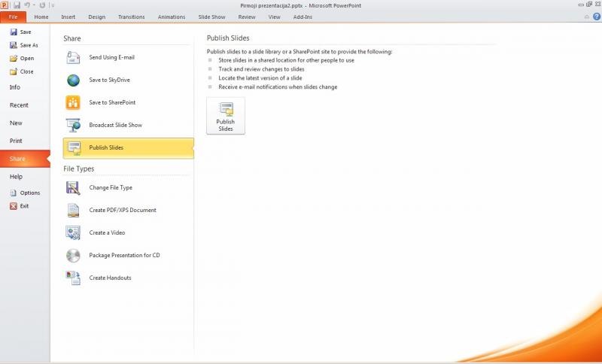Viewport: 602px width, 364px height.
Task: Switch to the Design ribbon tab
Action: [97, 17]
